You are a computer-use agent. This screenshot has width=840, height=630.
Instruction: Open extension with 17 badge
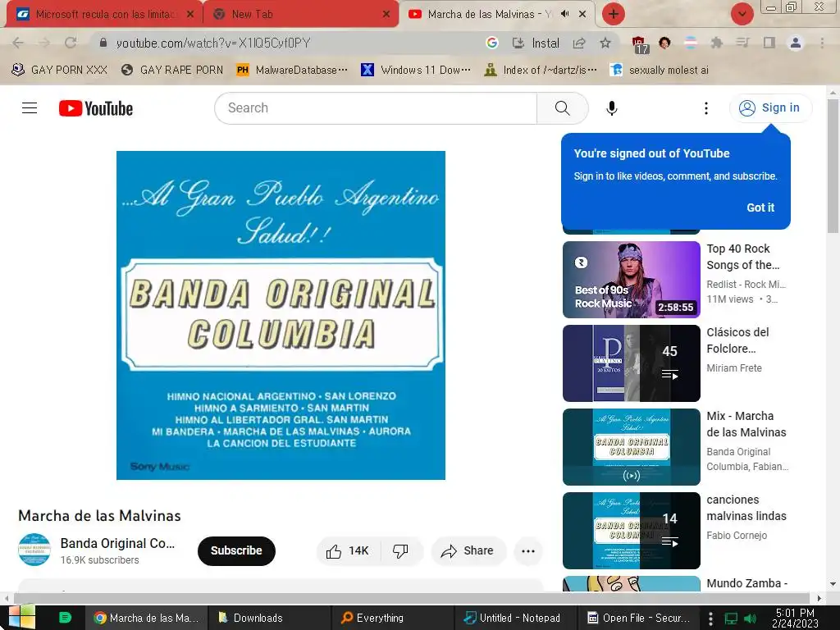click(640, 44)
